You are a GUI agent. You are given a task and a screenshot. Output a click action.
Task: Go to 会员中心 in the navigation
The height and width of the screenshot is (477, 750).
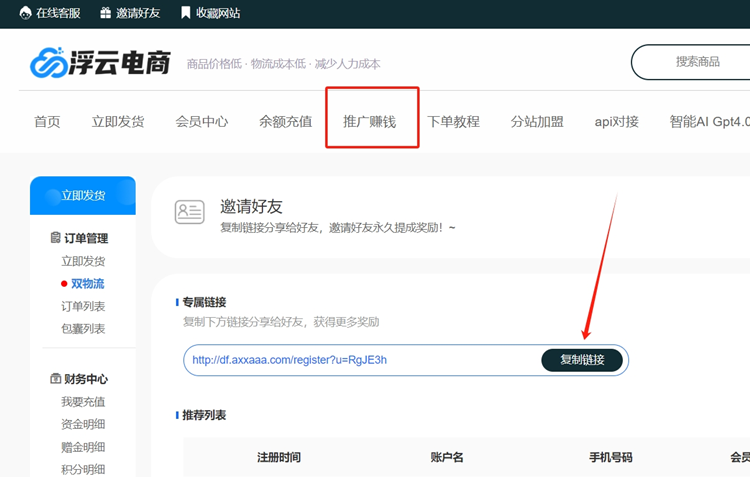point(202,121)
